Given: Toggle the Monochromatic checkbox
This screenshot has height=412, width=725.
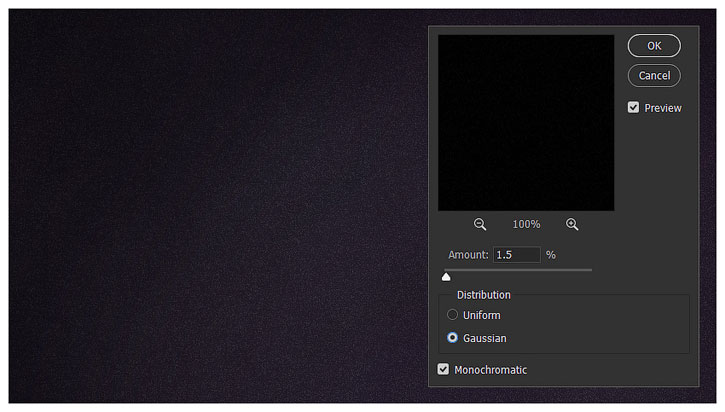Looking at the screenshot, I should 443,369.
